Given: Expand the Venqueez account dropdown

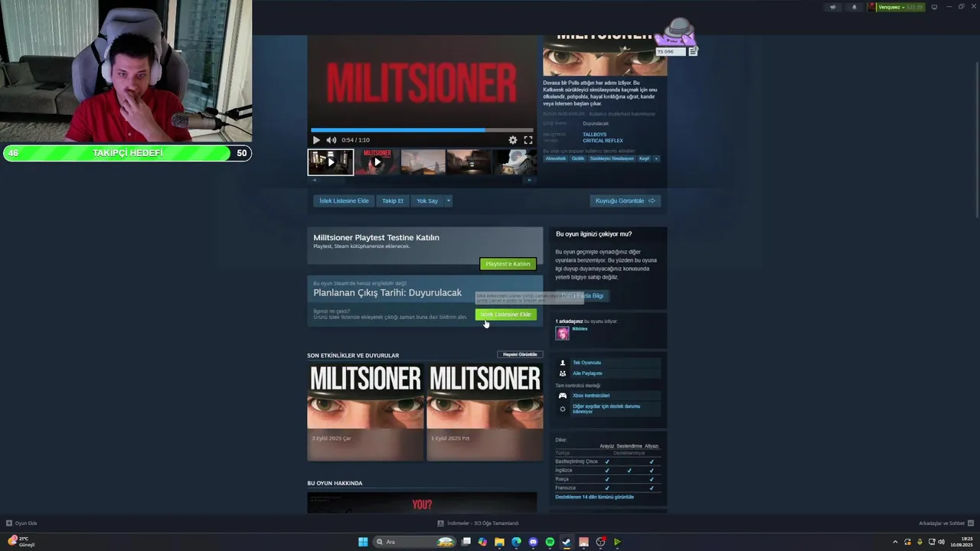Looking at the screenshot, I should click(x=897, y=7).
